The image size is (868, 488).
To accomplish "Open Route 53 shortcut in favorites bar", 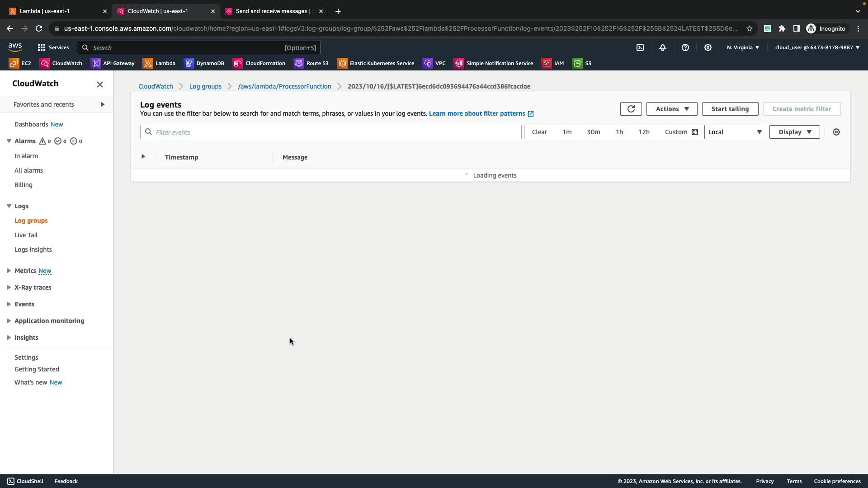I will (x=311, y=63).
